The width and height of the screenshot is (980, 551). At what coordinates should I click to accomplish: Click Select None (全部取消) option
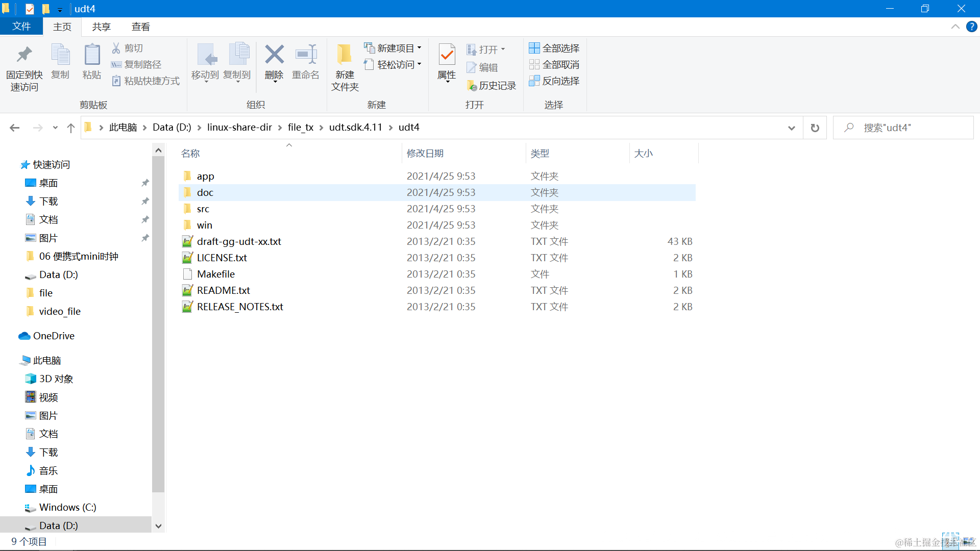point(554,64)
